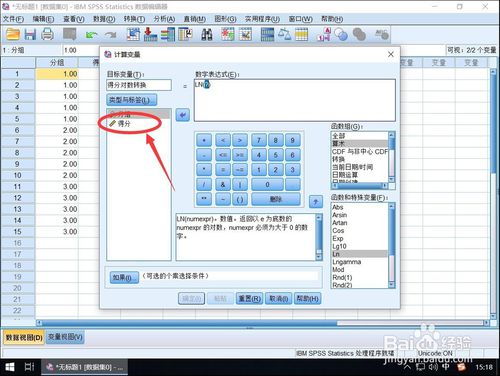Click the Undo arrow in the toolbar
The height and width of the screenshot is (376, 500).
[91, 35]
